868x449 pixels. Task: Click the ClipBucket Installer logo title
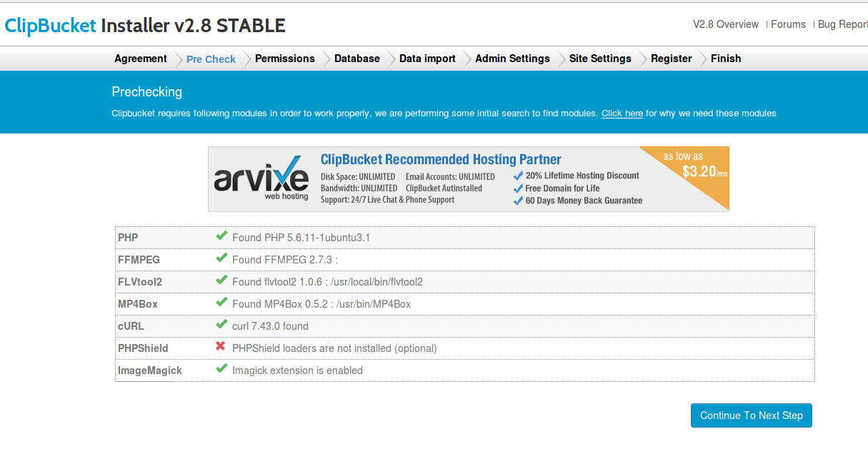[145, 26]
